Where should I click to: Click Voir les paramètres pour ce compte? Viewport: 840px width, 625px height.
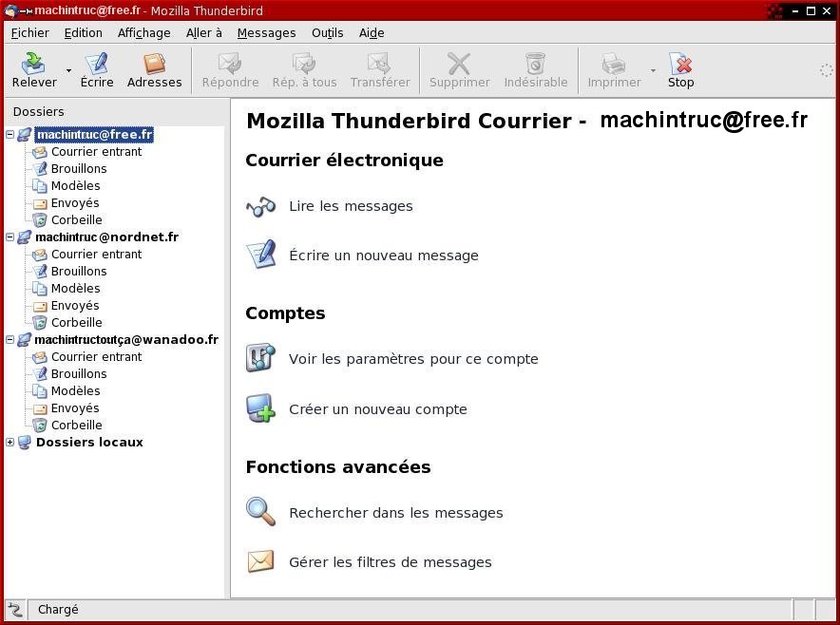pos(413,359)
